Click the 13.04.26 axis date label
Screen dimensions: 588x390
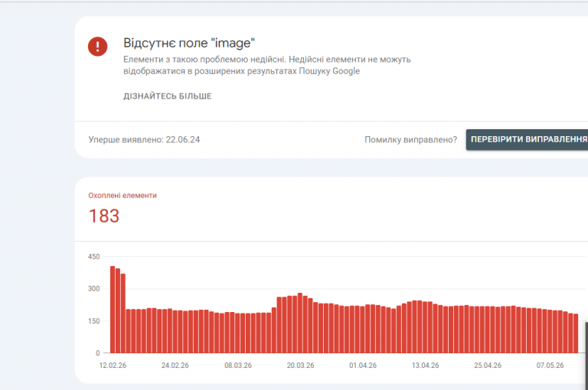(x=425, y=366)
